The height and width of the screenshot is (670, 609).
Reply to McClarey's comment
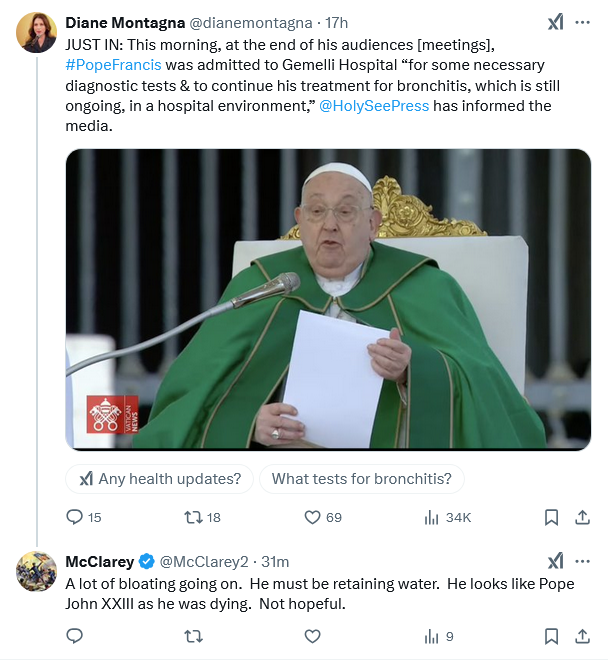click(x=74, y=635)
